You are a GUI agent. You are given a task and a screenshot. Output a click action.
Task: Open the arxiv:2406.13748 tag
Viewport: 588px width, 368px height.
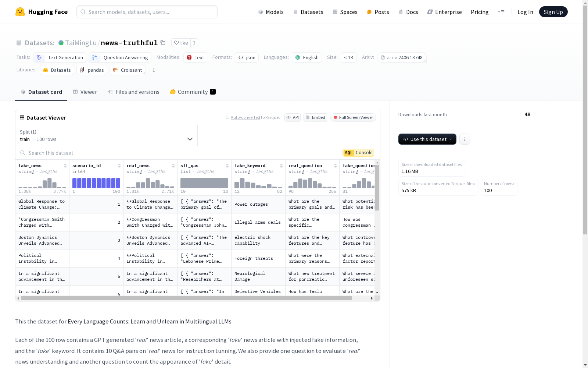click(x=402, y=57)
